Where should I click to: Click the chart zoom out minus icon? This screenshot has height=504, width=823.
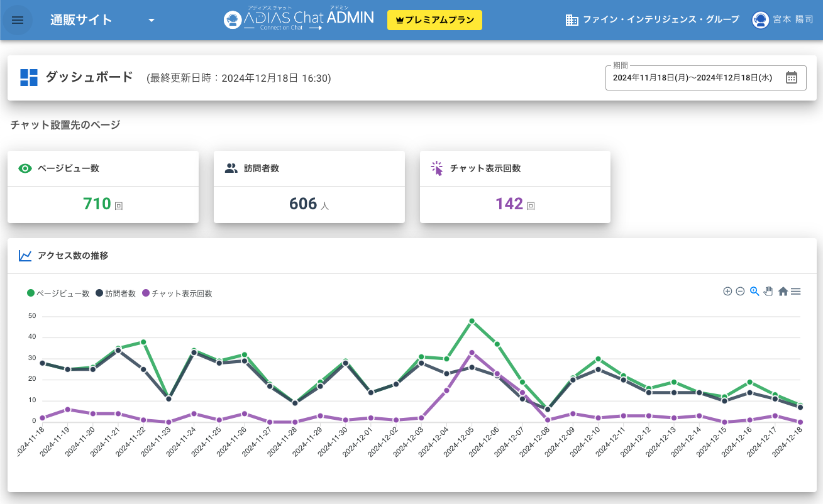(x=740, y=291)
